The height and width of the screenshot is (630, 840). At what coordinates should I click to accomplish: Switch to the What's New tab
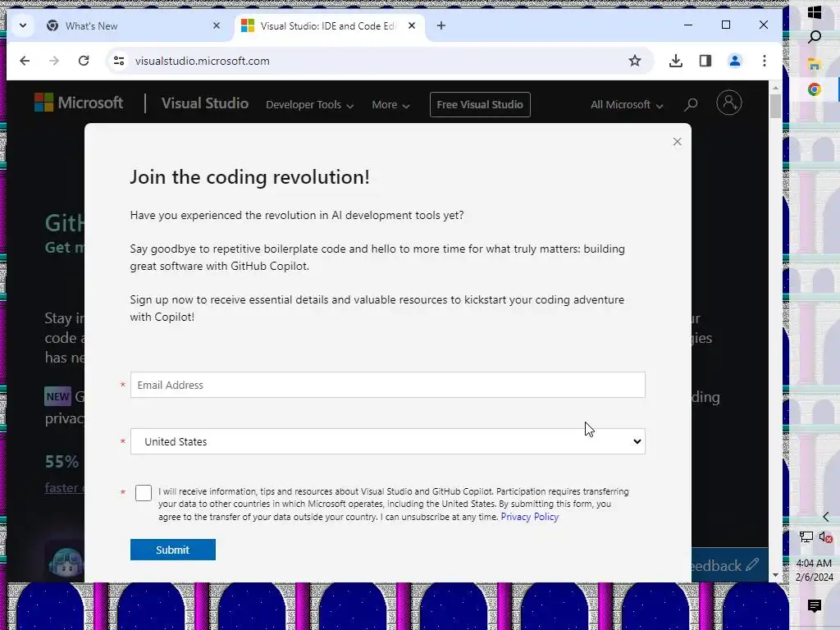[x=131, y=25]
